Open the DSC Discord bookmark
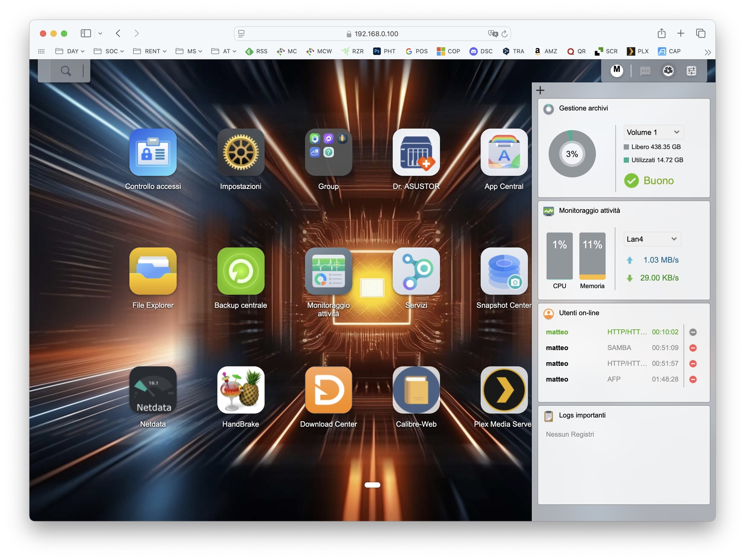Viewport: 745px width, 560px height. [x=481, y=51]
